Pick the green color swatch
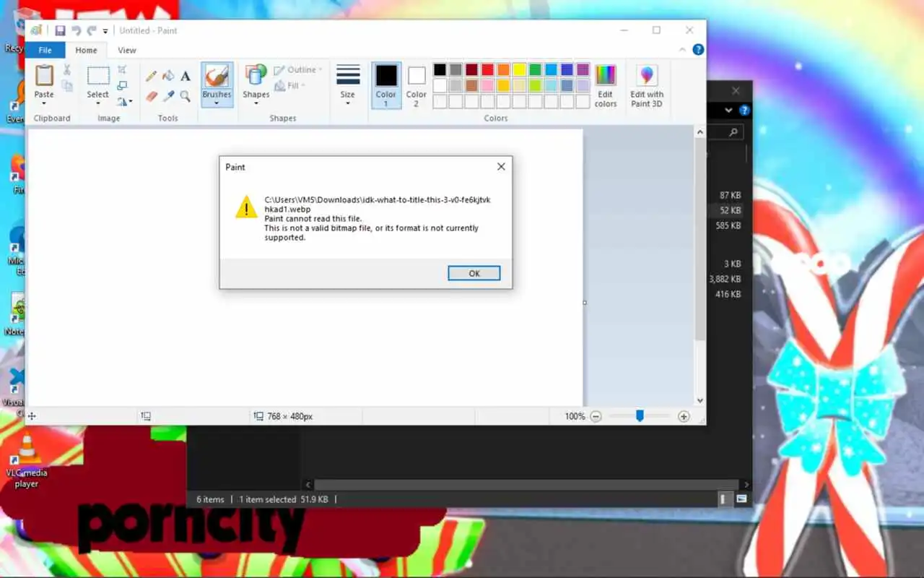The height and width of the screenshot is (578, 924). tap(535, 70)
